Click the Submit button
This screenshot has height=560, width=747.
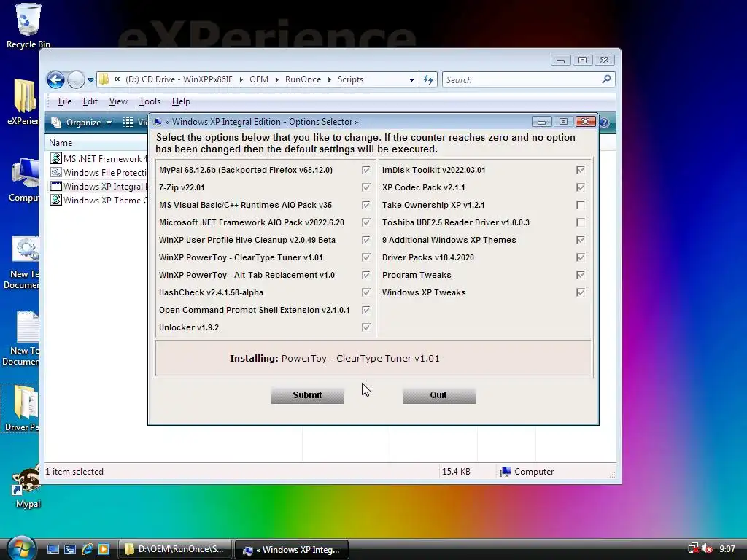click(x=308, y=395)
